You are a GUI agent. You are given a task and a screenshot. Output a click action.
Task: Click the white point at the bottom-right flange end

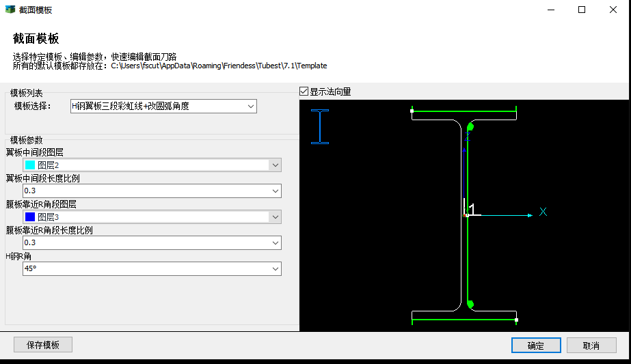pos(516,320)
